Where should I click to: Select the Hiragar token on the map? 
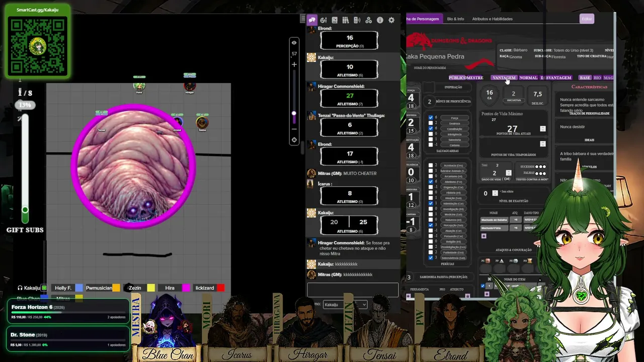point(190,86)
